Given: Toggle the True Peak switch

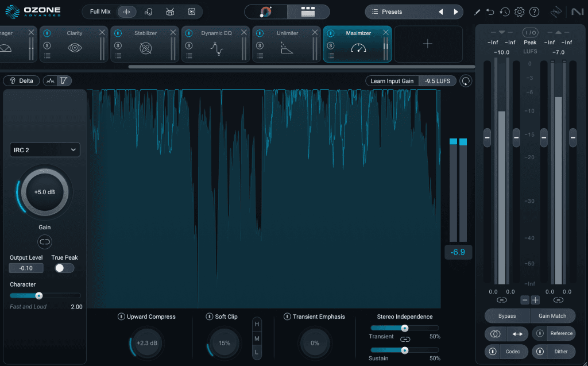Looking at the screenshot, I should [64, 268].
